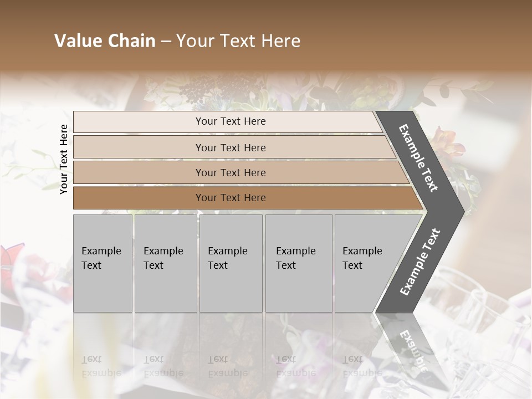
Task: Select the fourth gray Example Text box
Action: [299, 263]
